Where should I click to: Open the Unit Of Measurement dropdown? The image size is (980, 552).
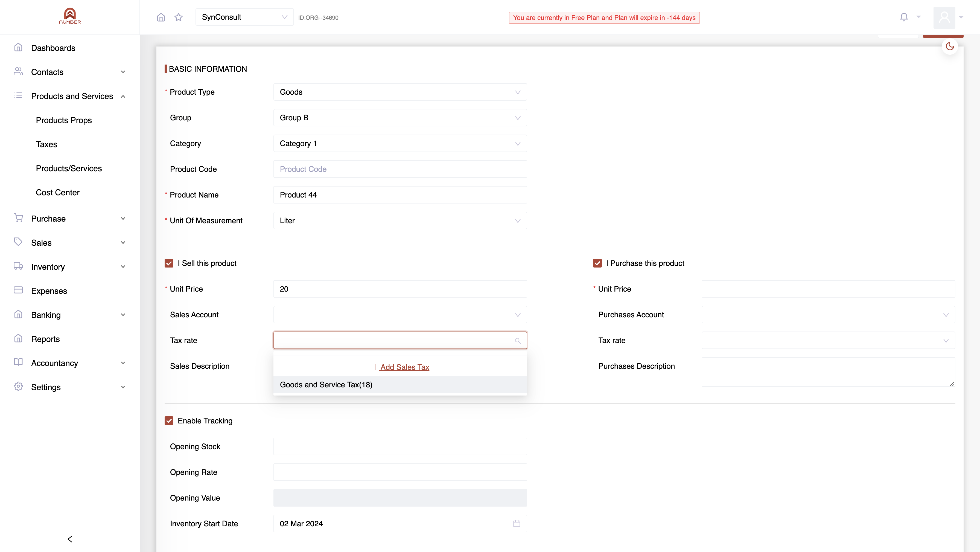pyautogui.click(x=400, y=220)
